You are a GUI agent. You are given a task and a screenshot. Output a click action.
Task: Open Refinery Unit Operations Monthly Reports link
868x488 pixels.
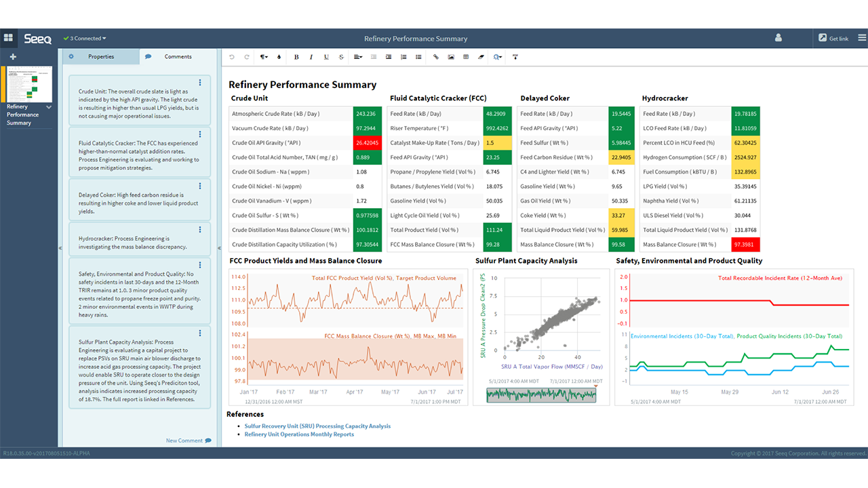[x=299, y=434]
